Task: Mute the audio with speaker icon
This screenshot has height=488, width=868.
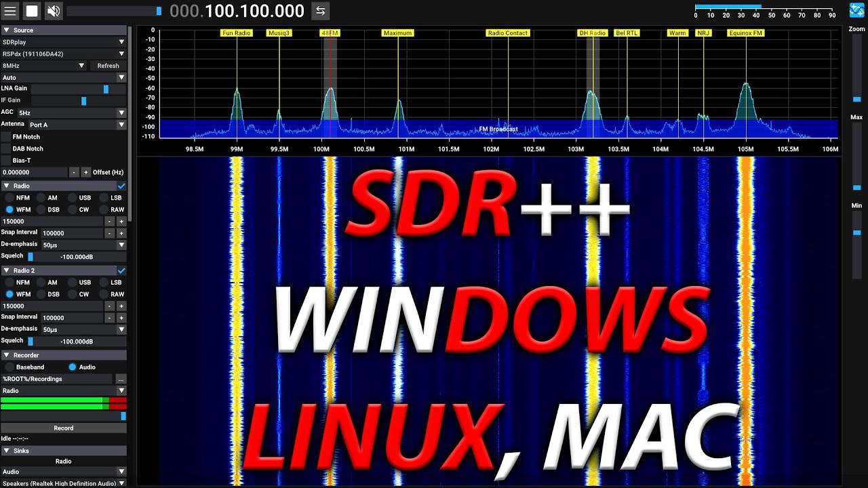Action: pyautogui.click(x=54, y=11)
